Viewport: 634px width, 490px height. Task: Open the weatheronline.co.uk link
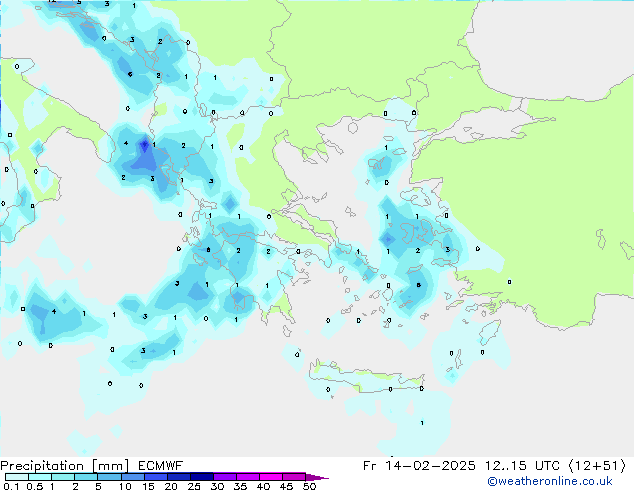(550, 481)
